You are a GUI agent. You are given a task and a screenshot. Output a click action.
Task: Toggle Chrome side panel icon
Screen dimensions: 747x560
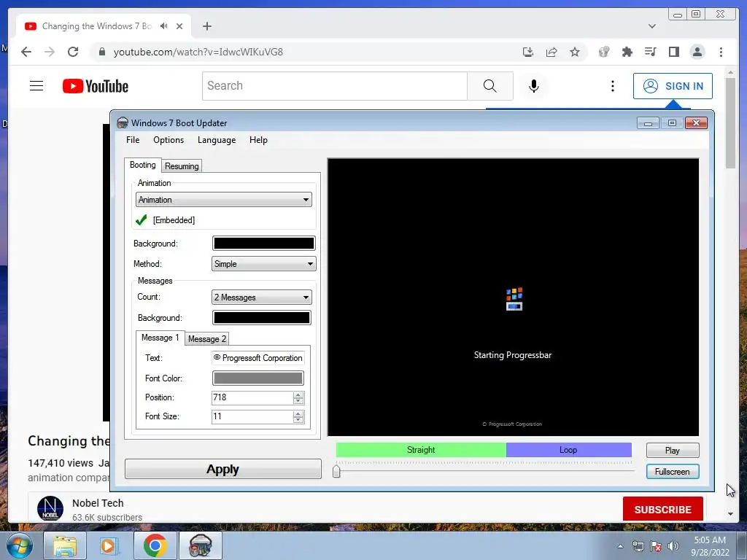click(673, 52)
